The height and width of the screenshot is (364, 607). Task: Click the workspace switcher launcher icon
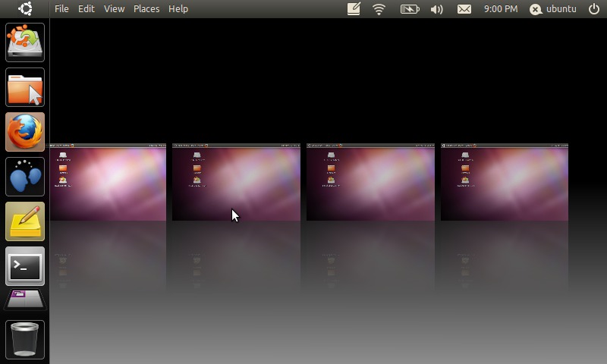coord(25,300)
